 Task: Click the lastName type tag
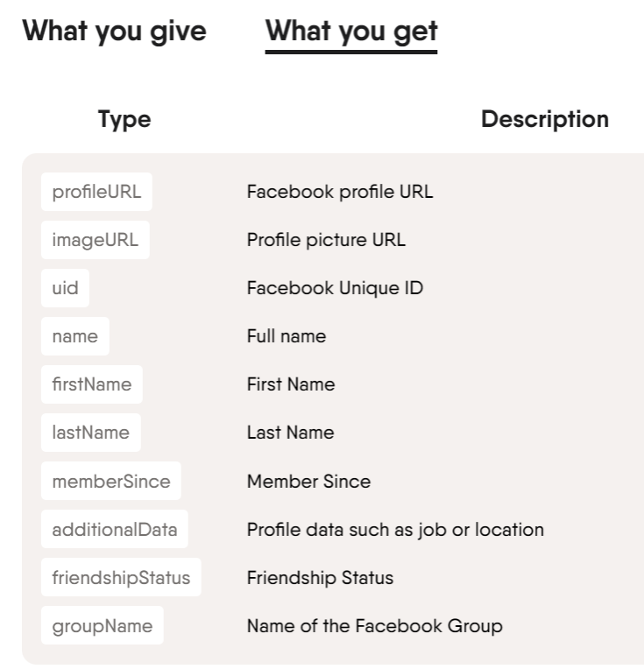91,433
